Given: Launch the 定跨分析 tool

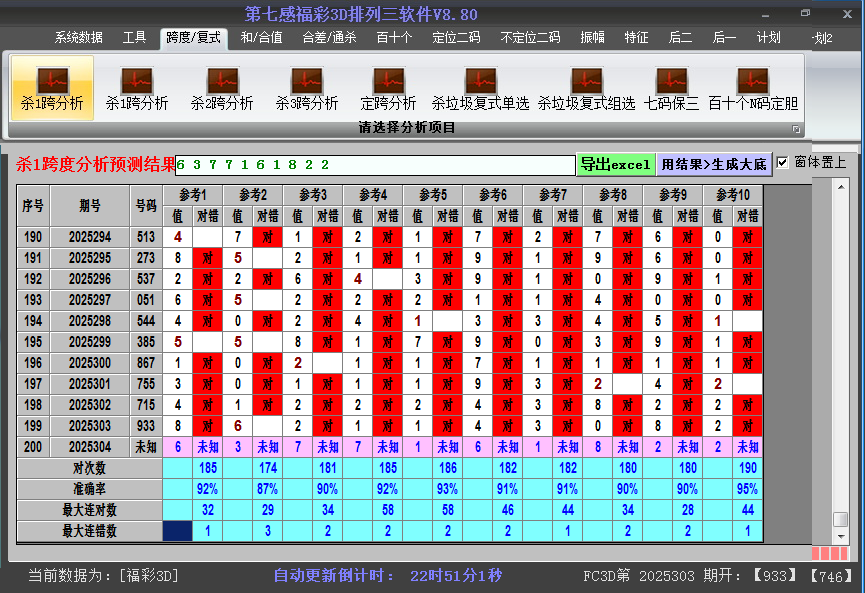Looking at the screenshot, I should pyautogui.click(x=388, y=88).
